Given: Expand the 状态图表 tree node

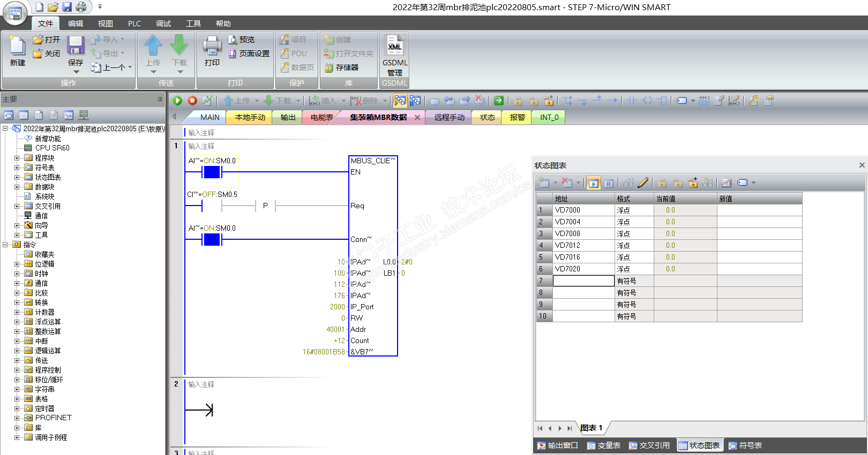Looking at the screenshot, I should [x=17, y=177].
